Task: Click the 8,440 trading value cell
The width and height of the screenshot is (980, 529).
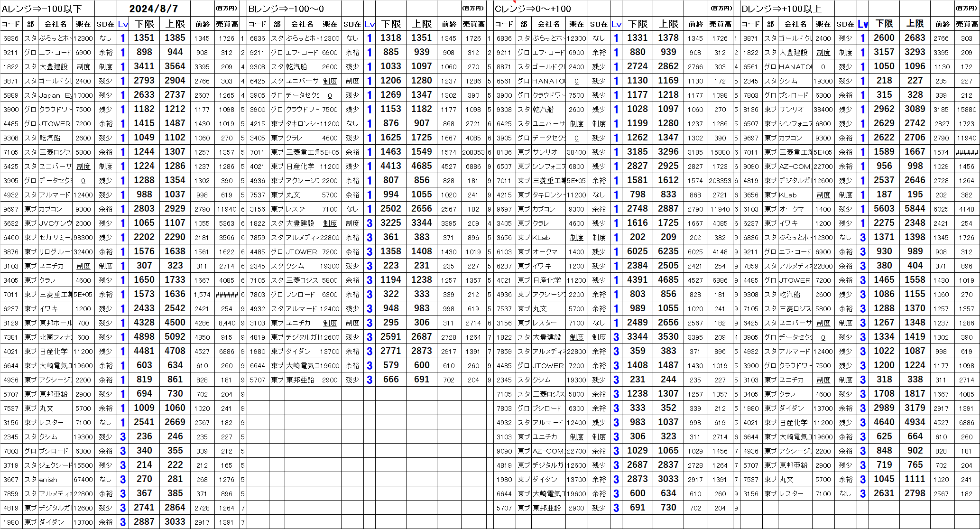Action: 227,323
